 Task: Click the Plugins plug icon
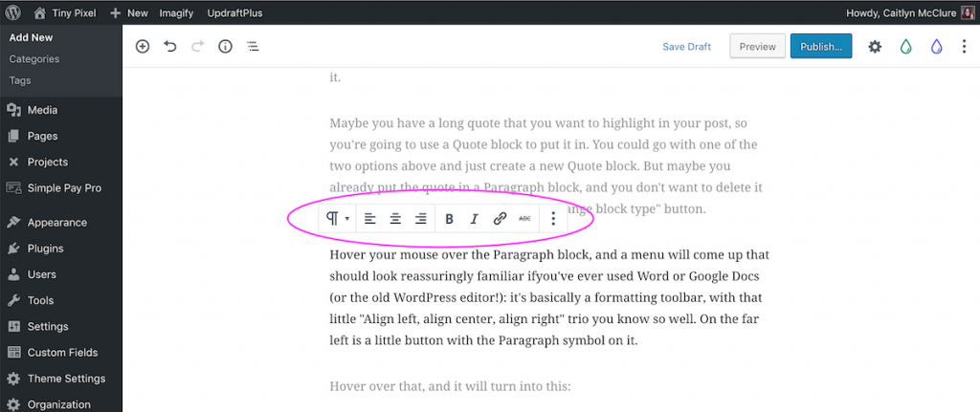(13, 249)
